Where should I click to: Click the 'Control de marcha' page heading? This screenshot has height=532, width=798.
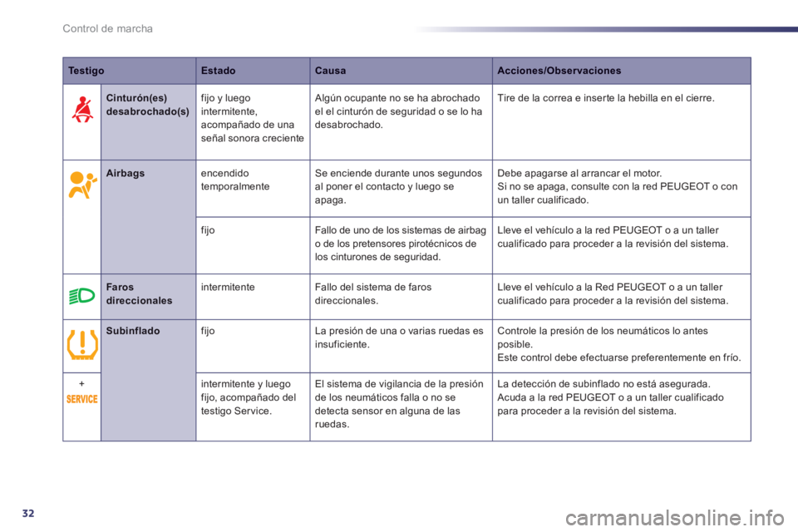click(107, 28)
